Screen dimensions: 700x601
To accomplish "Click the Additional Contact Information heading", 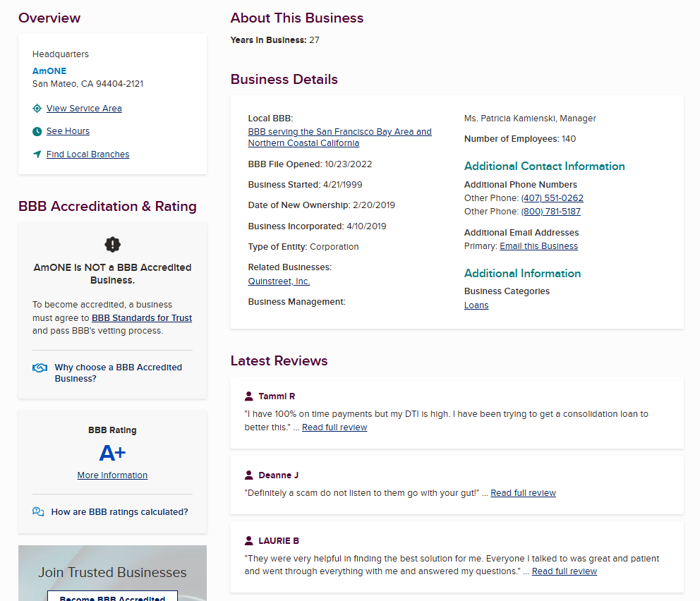I will coord(544,166).
